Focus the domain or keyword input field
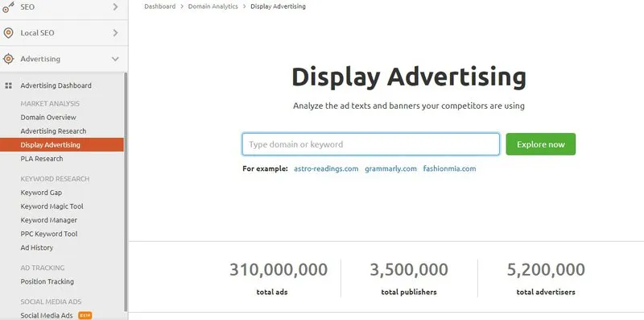Viewport: 644px width, 320px height. click(371, 144)
